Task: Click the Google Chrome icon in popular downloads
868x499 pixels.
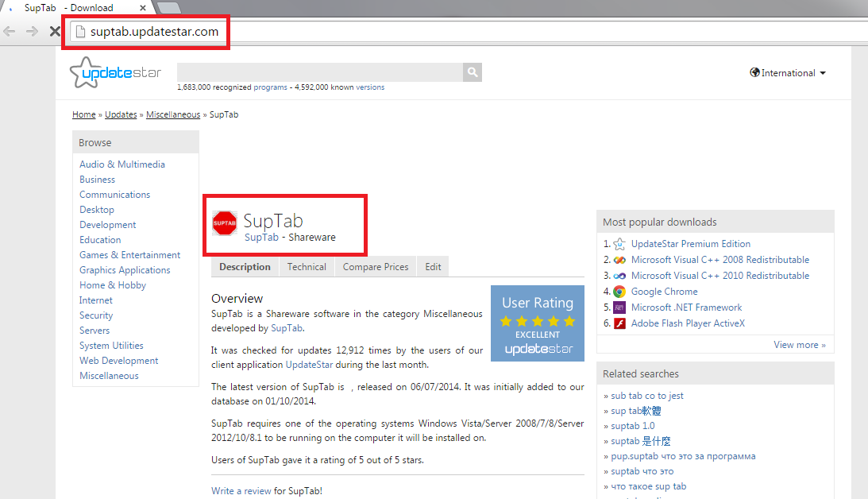Action: [619, 292]
